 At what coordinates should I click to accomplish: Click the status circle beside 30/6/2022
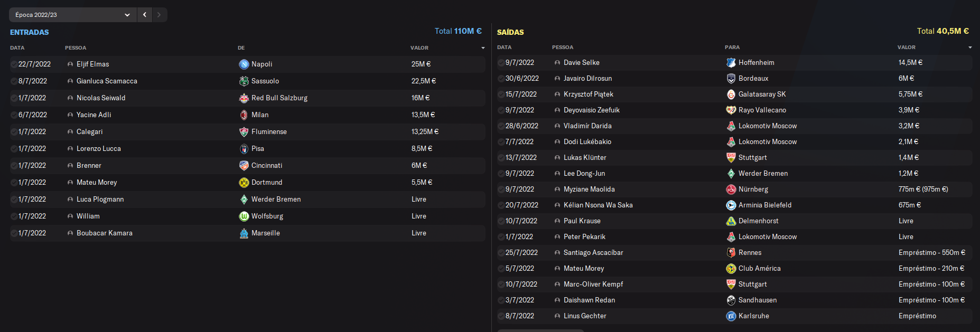pos(501,79)
